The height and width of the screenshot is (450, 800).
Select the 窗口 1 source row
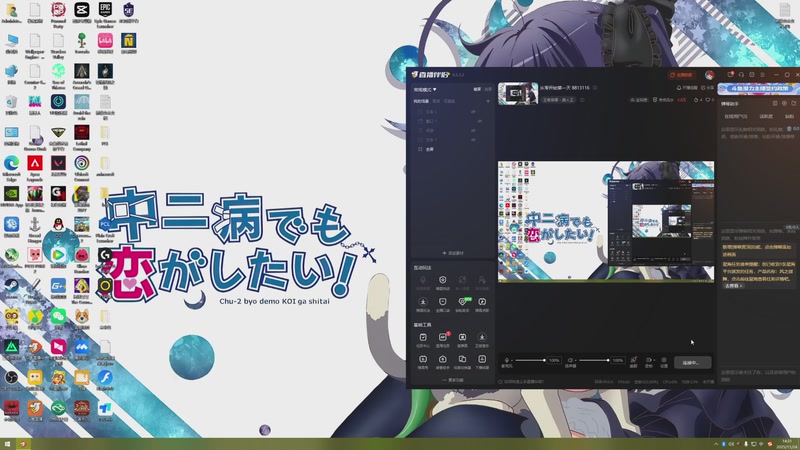tap(452, 121)
